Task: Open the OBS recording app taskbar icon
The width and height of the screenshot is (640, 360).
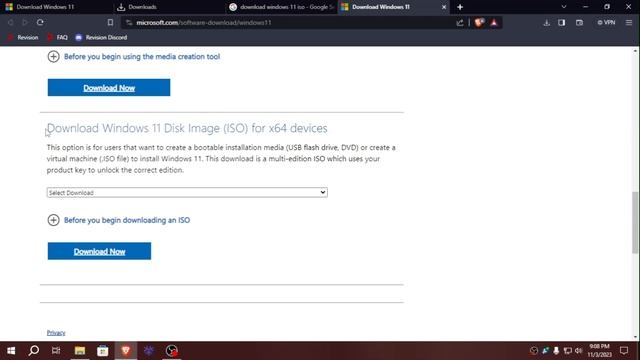Action: pyautogui.click(x=171, y=351)
